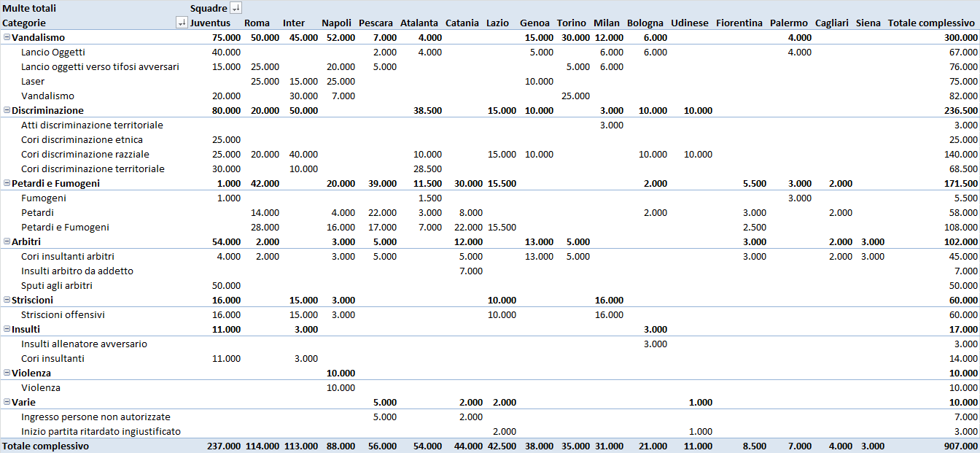The image size is (980, 453).
Task: Select Vandalismo total cell 300.000
Action: click(960, 37)
